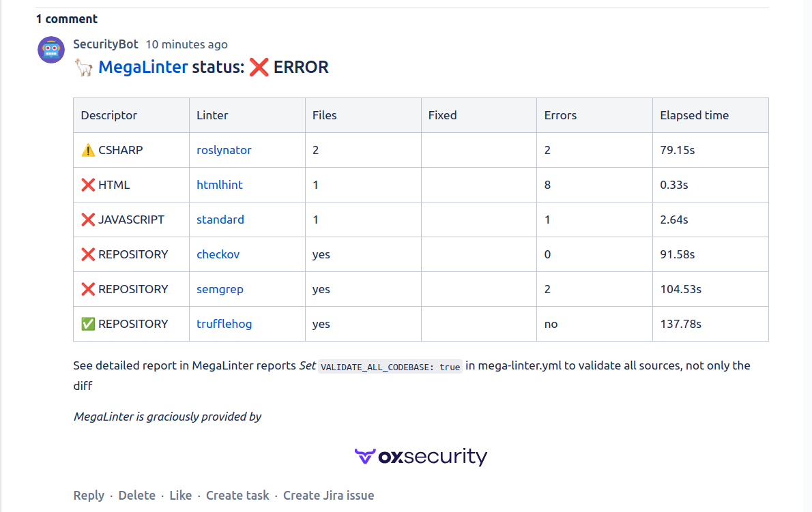Open the MegaLinter heading link
812x512 pixels.
click(143, 67)
